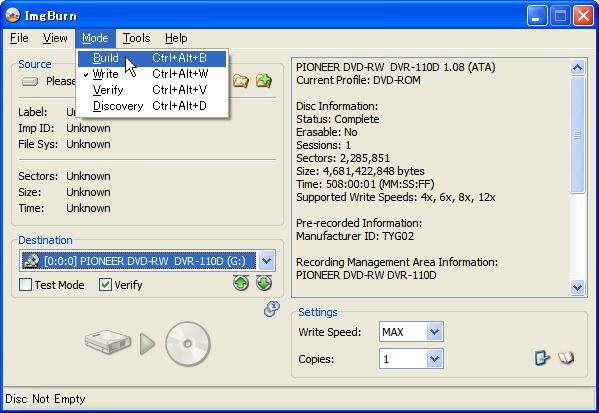
Task: Click the Recording Management Area Information line
Action: (x=397, y=262)
